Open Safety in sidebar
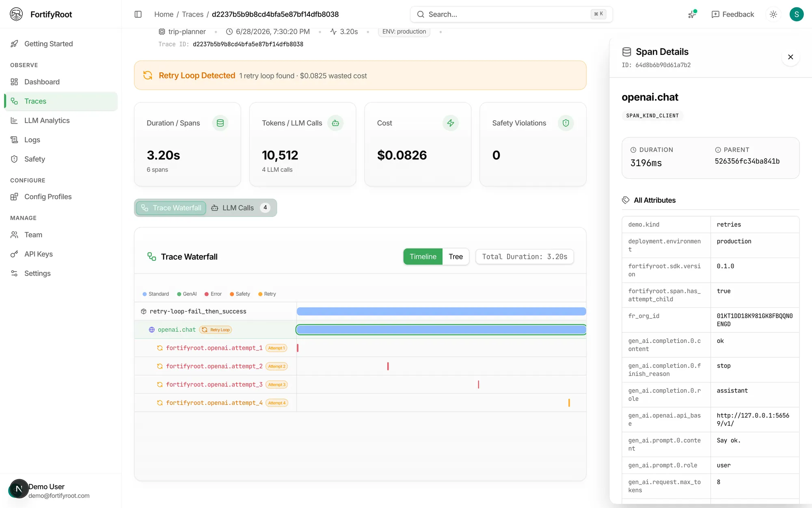Viewport: 812px width, 508px height. pos(61,159)
